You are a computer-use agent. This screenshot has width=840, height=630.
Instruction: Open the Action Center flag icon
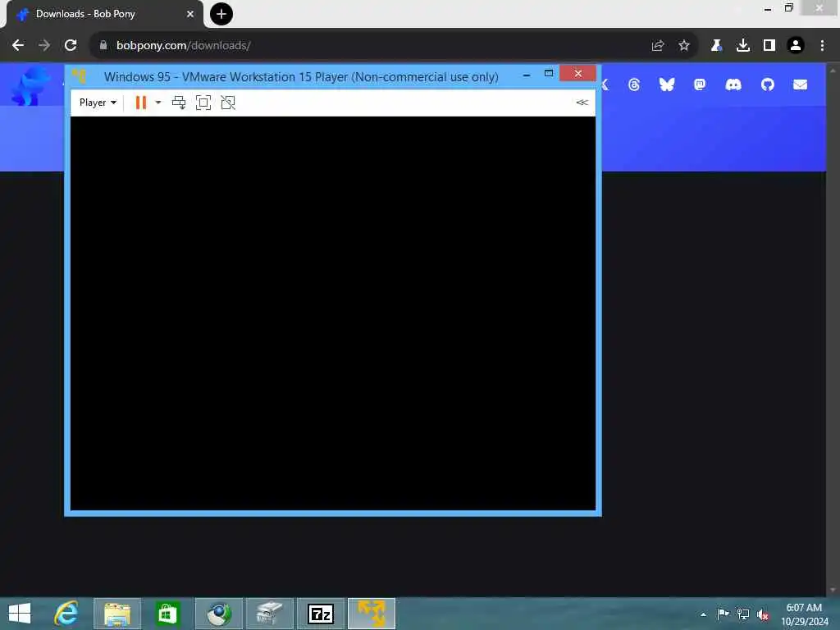point(723,614)
